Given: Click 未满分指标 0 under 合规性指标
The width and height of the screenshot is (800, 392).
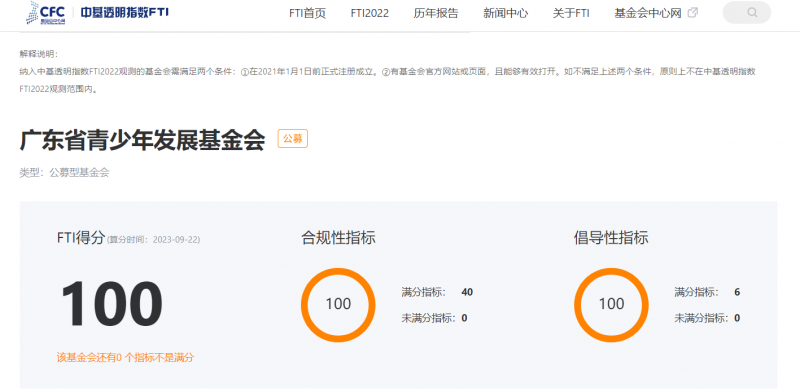Looking at the screenshot, I should point(434,318).
